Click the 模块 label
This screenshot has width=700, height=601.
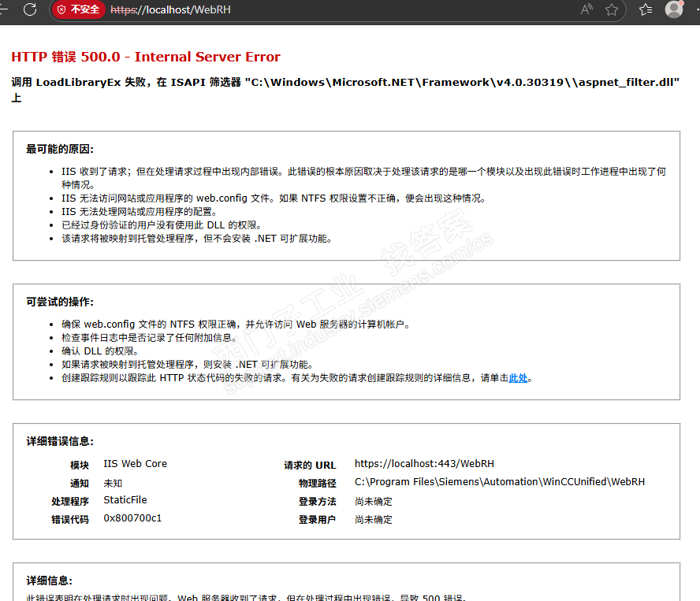(80, 465)
